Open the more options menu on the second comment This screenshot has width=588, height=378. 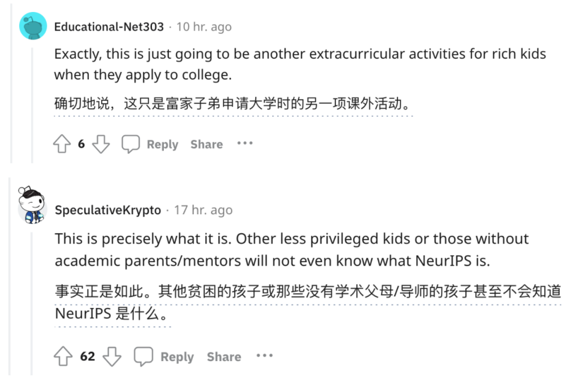[x=265, y=356]
